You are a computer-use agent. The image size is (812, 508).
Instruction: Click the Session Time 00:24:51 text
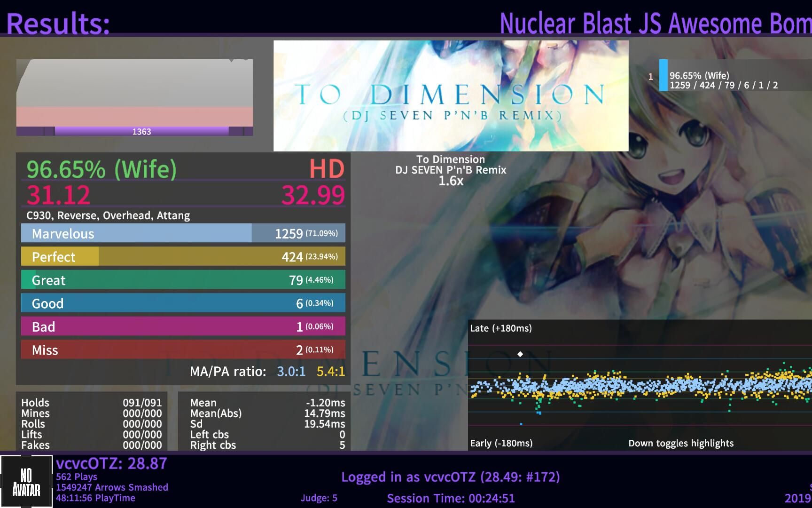[x=451, y=498]
